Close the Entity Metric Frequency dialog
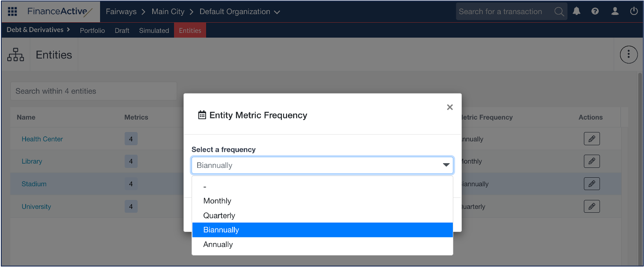Image resolution: width=644 pixels, height=267 pixels. point(449,107)
